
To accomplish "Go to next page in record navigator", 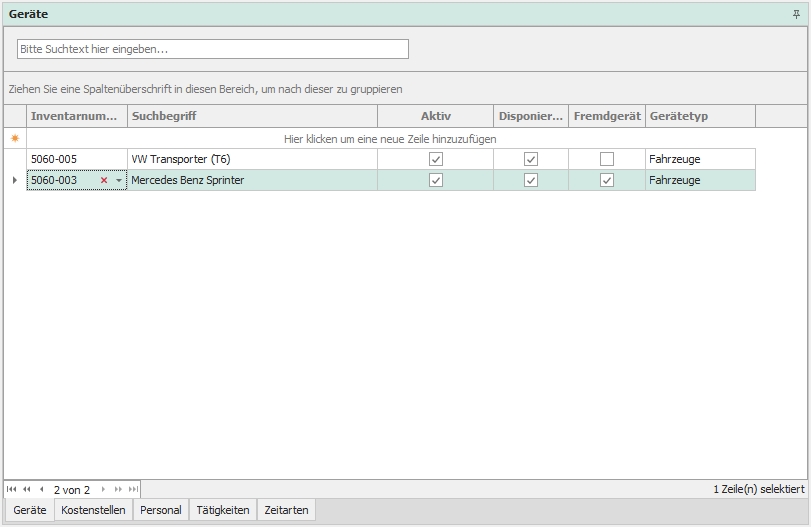I will [118, 489].
